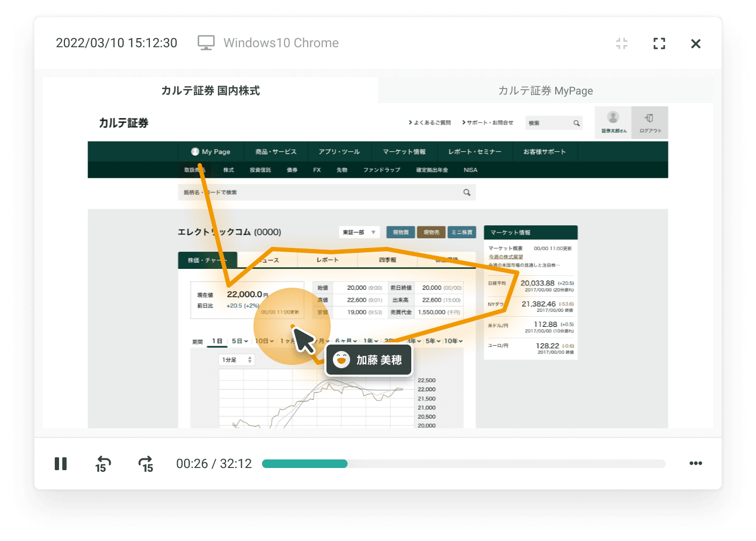Expand the 6ヶ月 period dropdown
Image resolution: width=756 pixels, height=541 pixels.
coord(346,341)
